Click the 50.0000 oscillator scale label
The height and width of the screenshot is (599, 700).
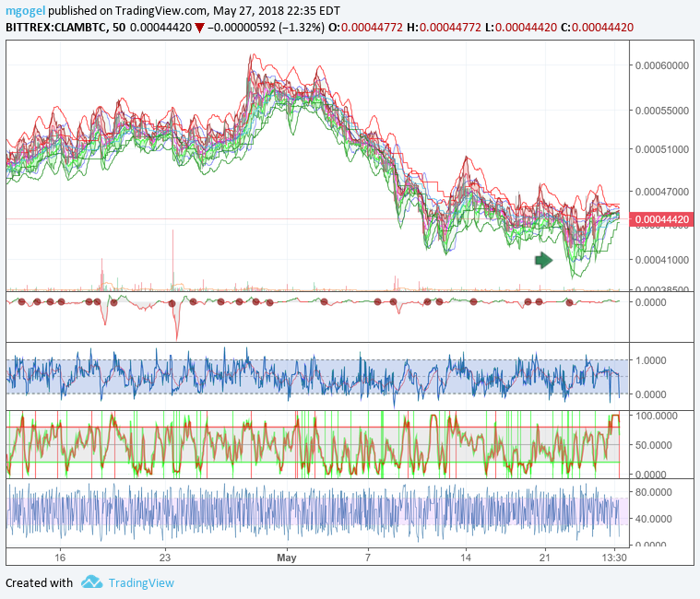[x=654, y=445]
